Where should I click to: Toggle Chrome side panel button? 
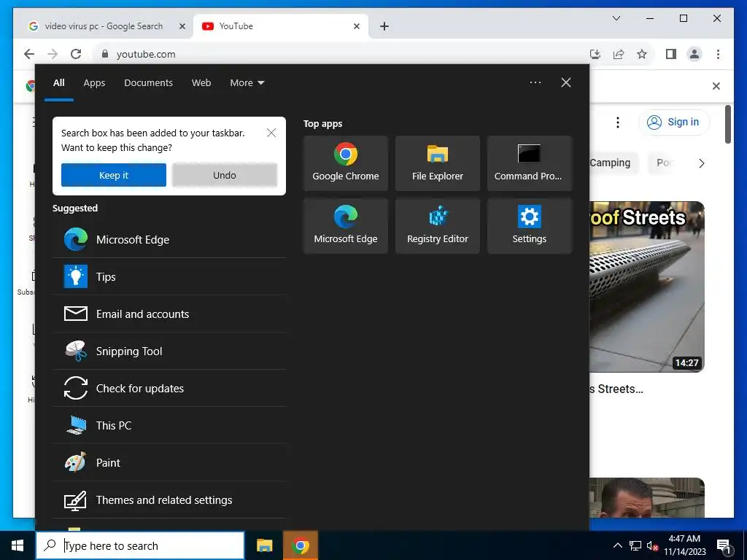671,54
